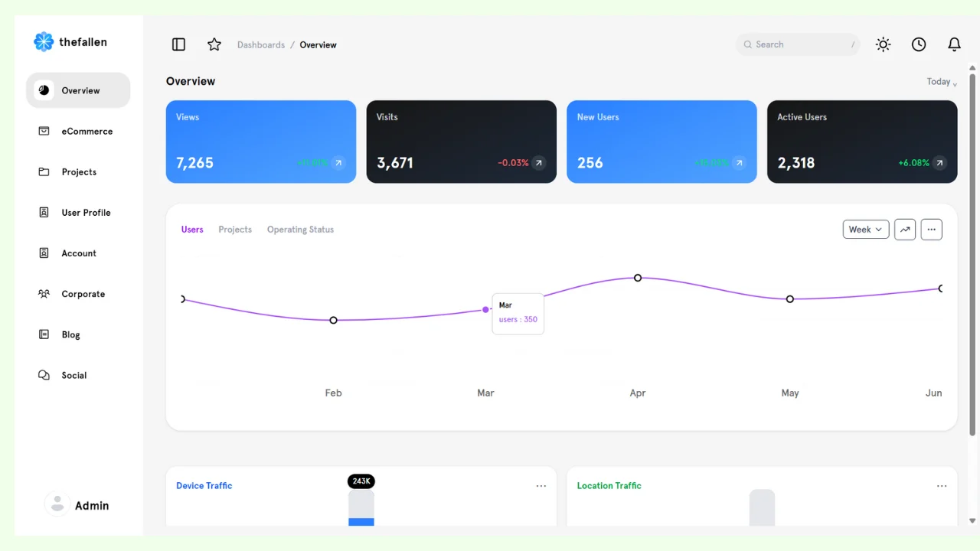The width and height of the screenshot is (980, 551).
Task: Open Device Traffic three-dots menu
Action: click(541, 486)
